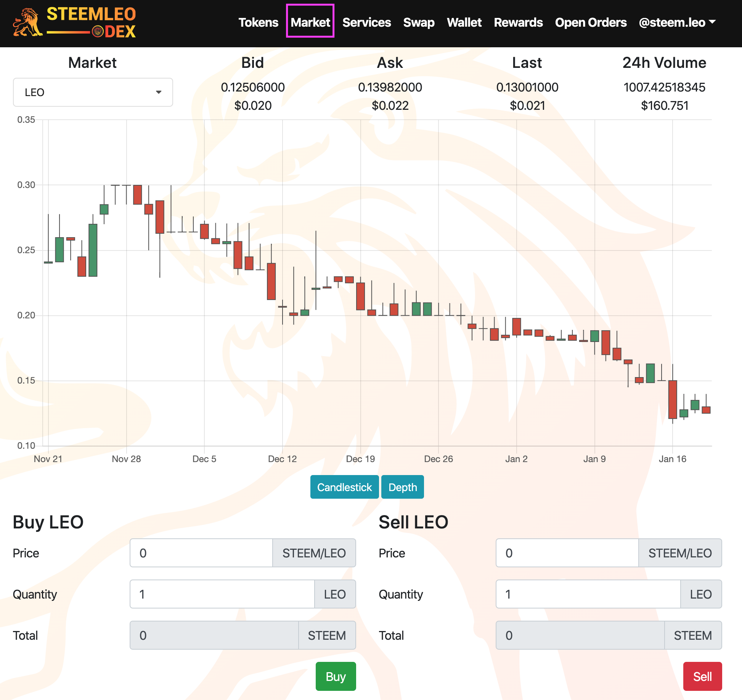Open the Market page

click(310, 22)
